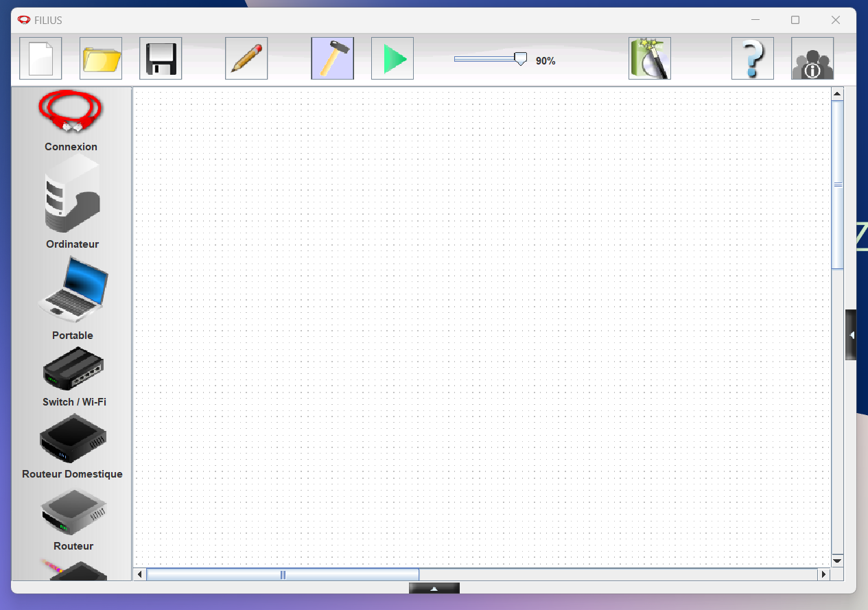Pick the Routeur component
The width and height of the screenshot is (868, 610).
pyautogui.click(x=73, y=512)
